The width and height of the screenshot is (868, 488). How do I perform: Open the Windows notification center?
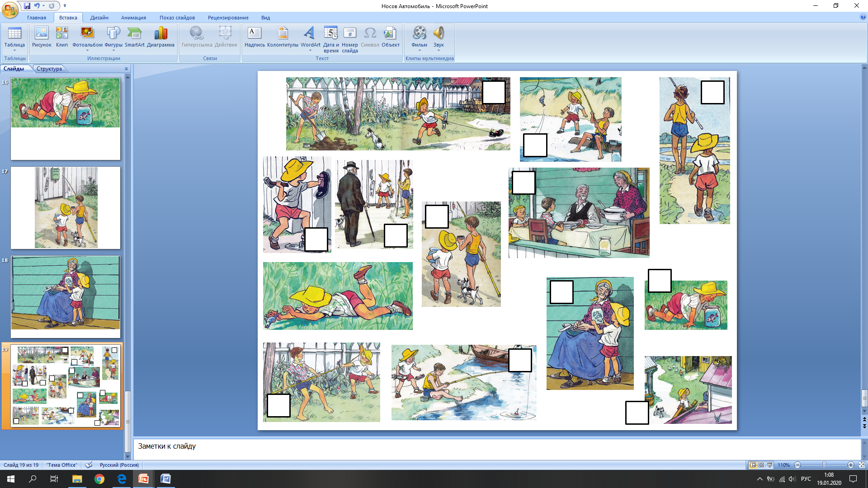[853, 479]
